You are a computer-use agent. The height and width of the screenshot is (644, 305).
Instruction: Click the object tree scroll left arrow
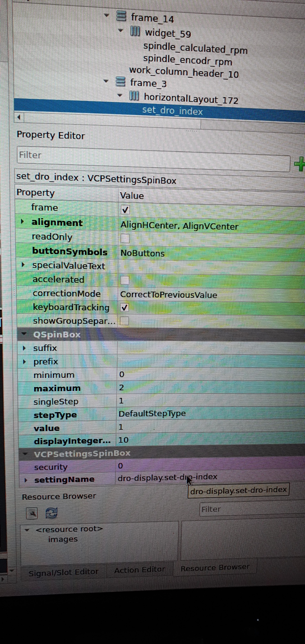point(19,117)
